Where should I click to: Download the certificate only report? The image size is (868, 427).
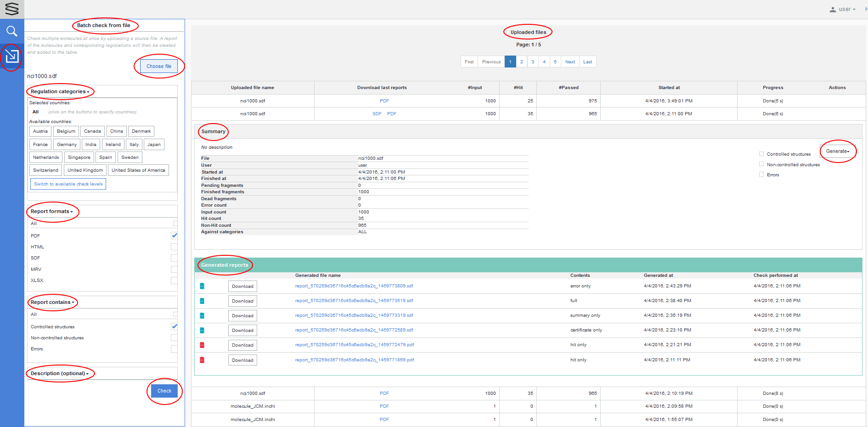(x=242, y=331)
